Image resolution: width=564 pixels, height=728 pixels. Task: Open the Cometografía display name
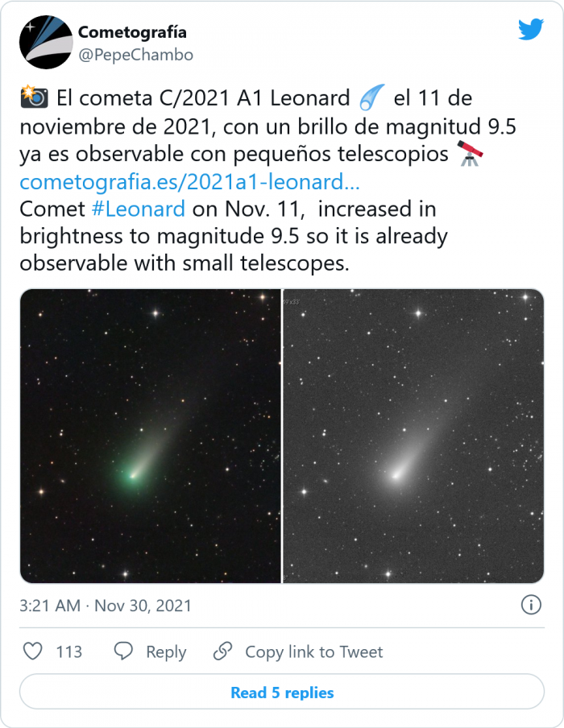132,32
